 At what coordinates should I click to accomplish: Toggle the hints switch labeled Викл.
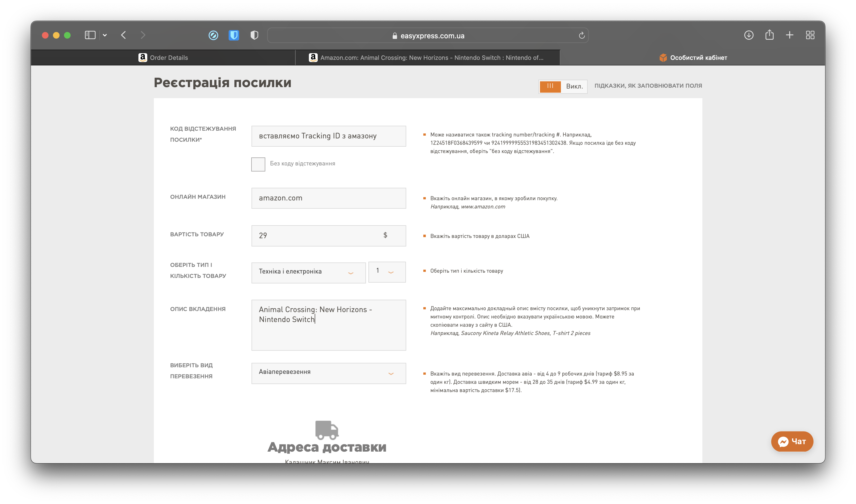tap(563, 86)
